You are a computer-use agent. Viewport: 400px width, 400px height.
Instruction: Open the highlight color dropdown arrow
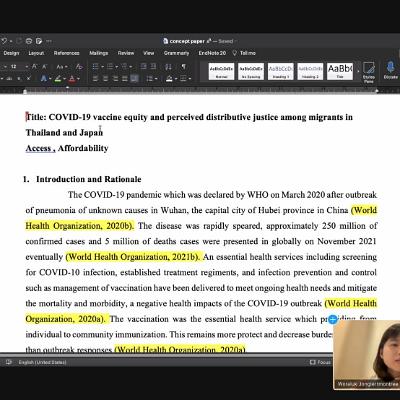click(x=65, y=79)
